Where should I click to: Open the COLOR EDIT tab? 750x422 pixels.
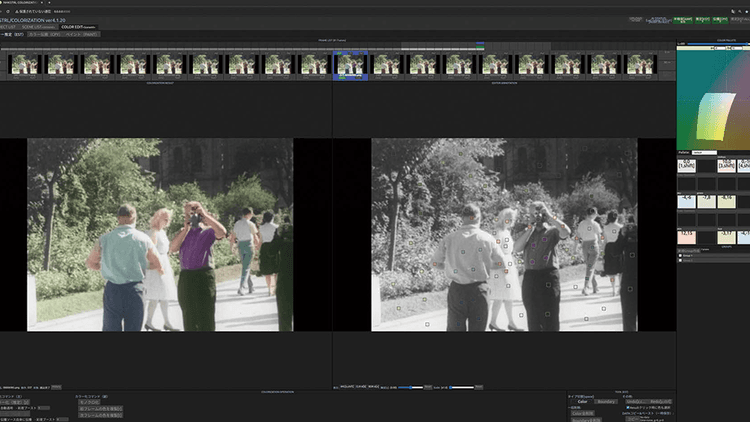click(x=78, y=27)
